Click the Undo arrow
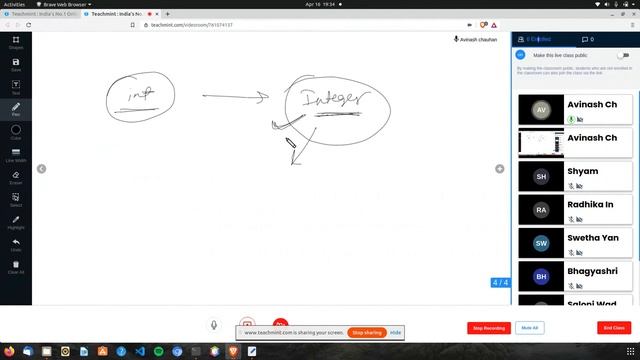 click(16, 244)
